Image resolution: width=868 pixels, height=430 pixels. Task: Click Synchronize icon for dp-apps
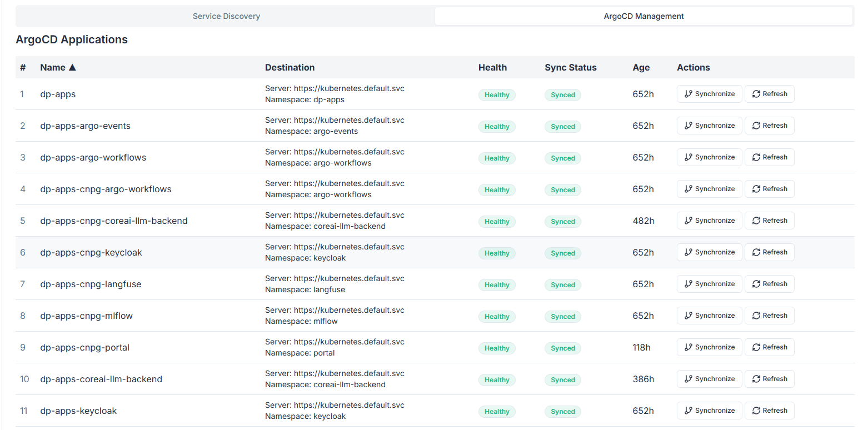click(x=689, y=94)
